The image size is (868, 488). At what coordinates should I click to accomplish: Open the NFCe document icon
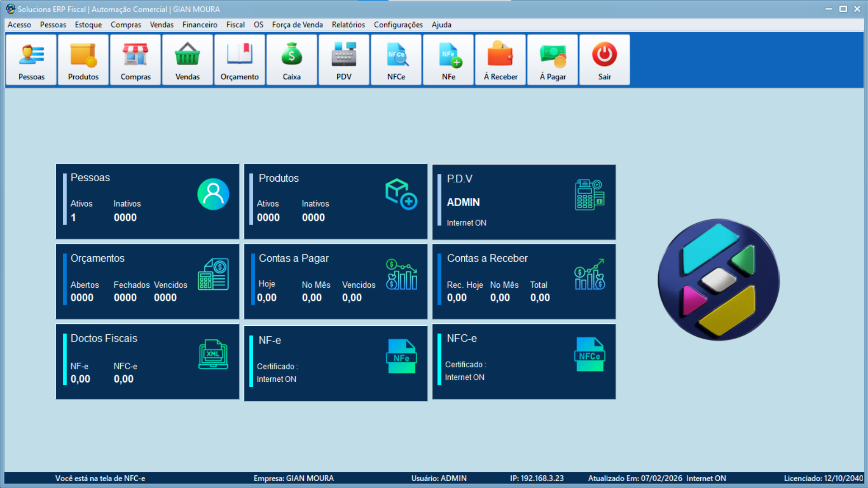396,59
